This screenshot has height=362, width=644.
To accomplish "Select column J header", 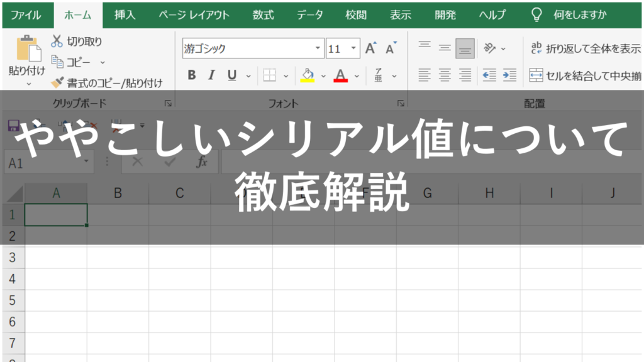I will (x=613, y=193).
